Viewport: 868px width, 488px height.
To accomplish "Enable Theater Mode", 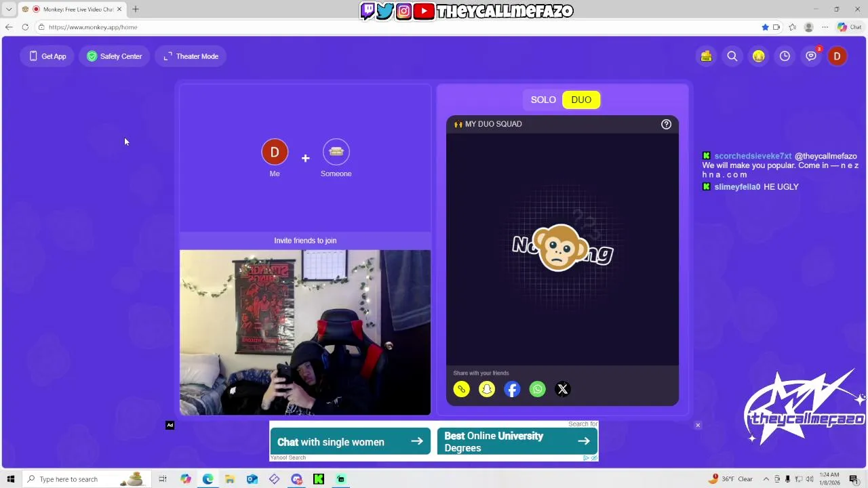I will [x=191, y=56].
